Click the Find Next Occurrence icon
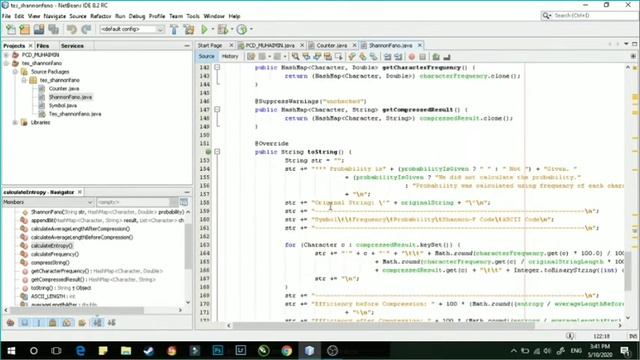The image size is (640, 360). tap(317, 57)
